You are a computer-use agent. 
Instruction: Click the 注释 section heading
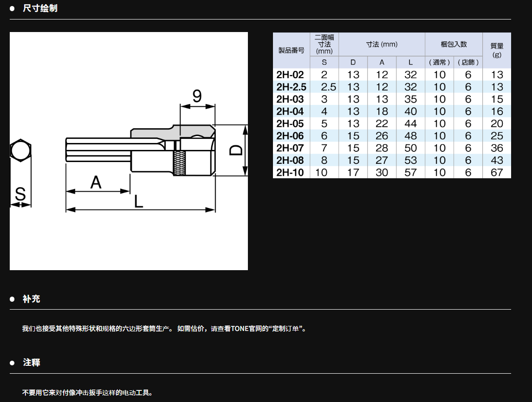[x=31, y=363]
